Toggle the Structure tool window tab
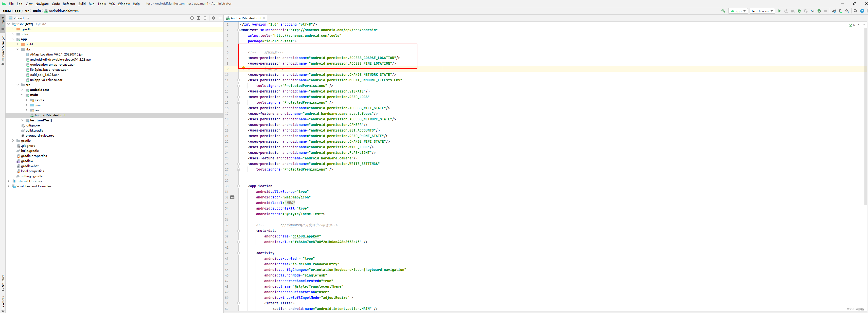 click(3, 283)
